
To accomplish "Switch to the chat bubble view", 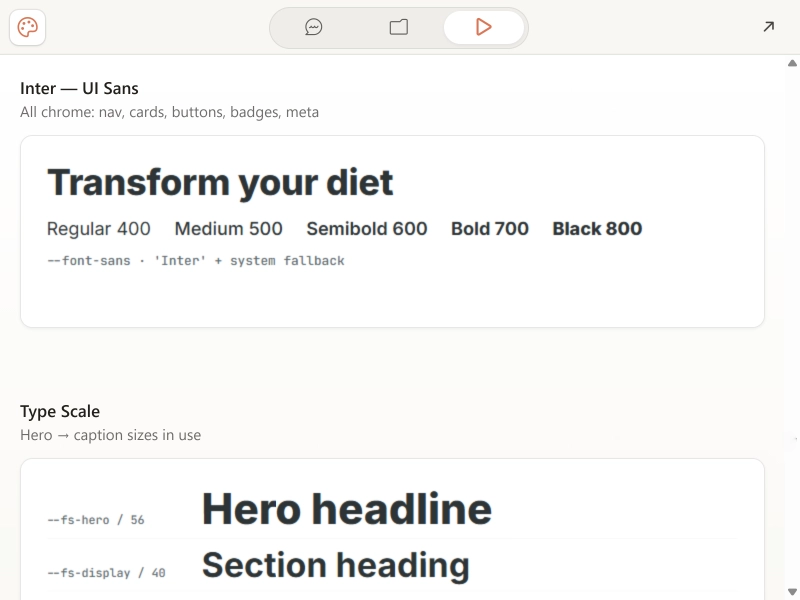I will coord(313,27).
